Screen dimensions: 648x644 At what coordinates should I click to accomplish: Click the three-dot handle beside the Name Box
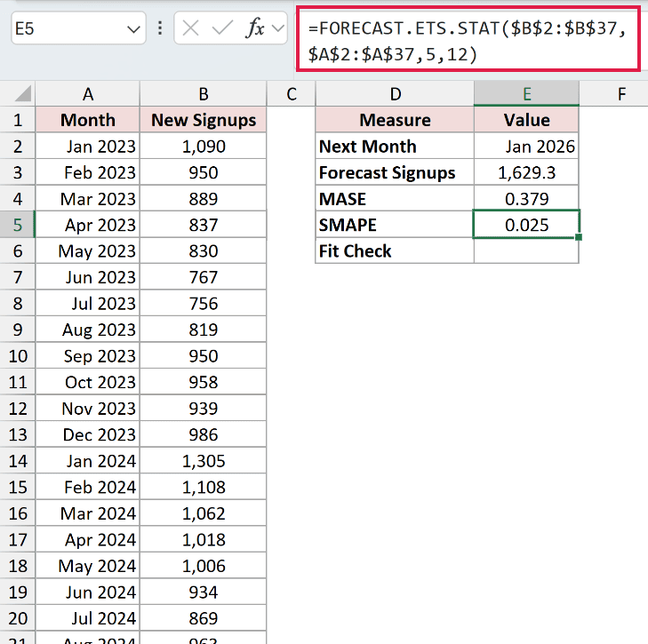(x=160, y=28)
